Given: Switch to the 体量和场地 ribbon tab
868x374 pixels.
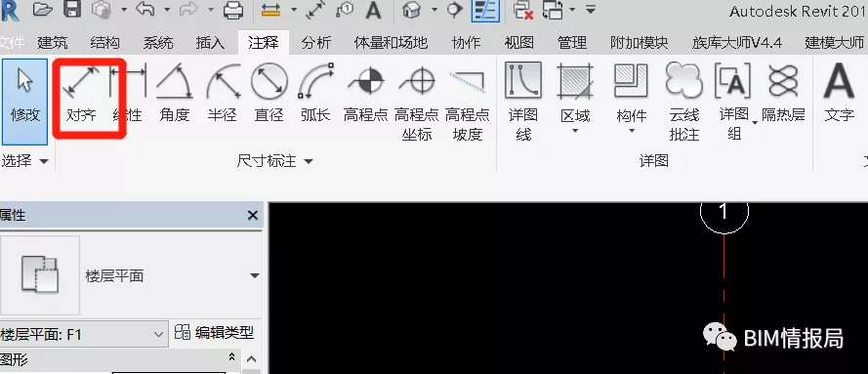Looking at the screenshot, I should [391, 43].
